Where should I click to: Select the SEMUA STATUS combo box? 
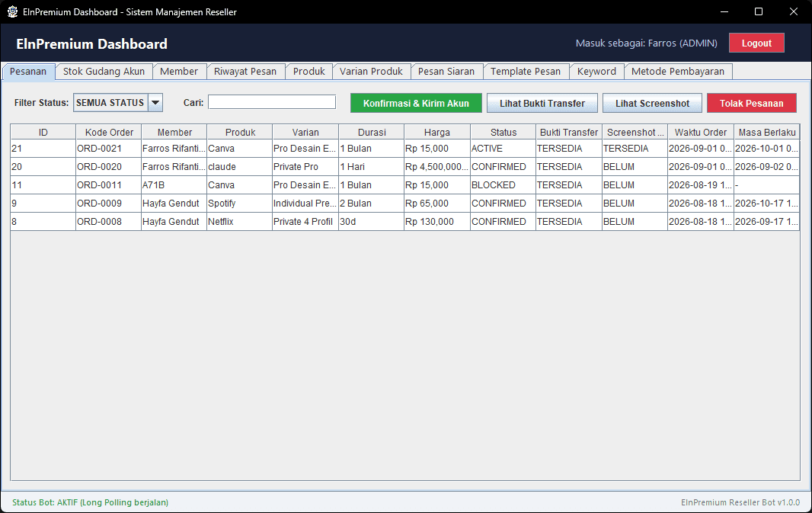118,103
